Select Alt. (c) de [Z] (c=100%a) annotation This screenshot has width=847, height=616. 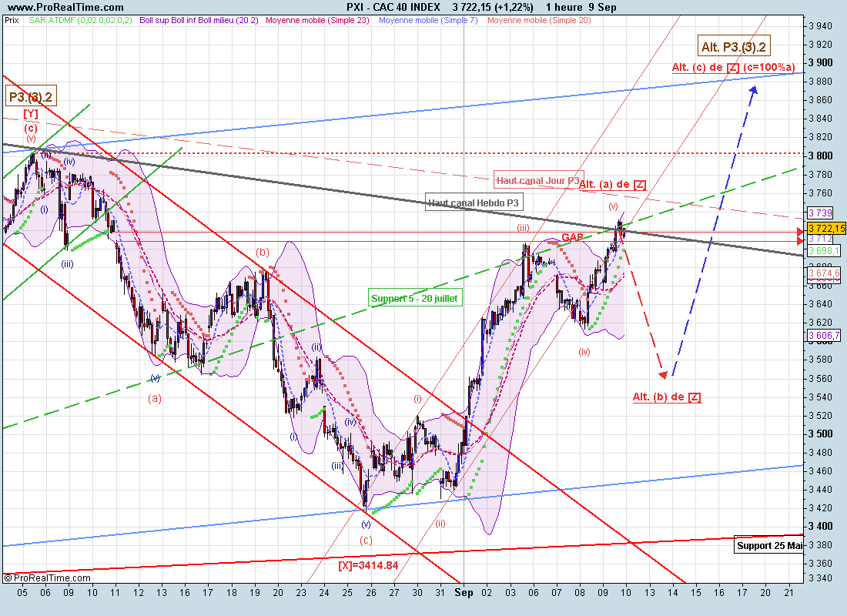point(734,68)
